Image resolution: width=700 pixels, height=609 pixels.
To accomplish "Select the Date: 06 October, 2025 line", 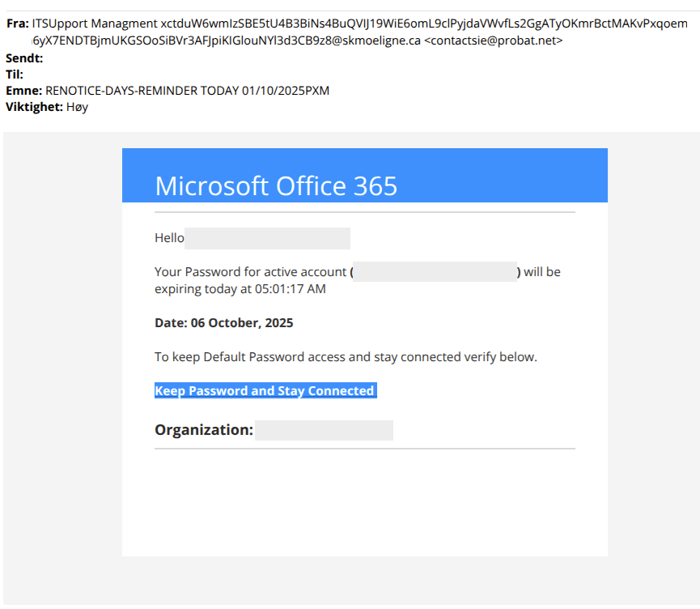I will [x=223, y=323].
